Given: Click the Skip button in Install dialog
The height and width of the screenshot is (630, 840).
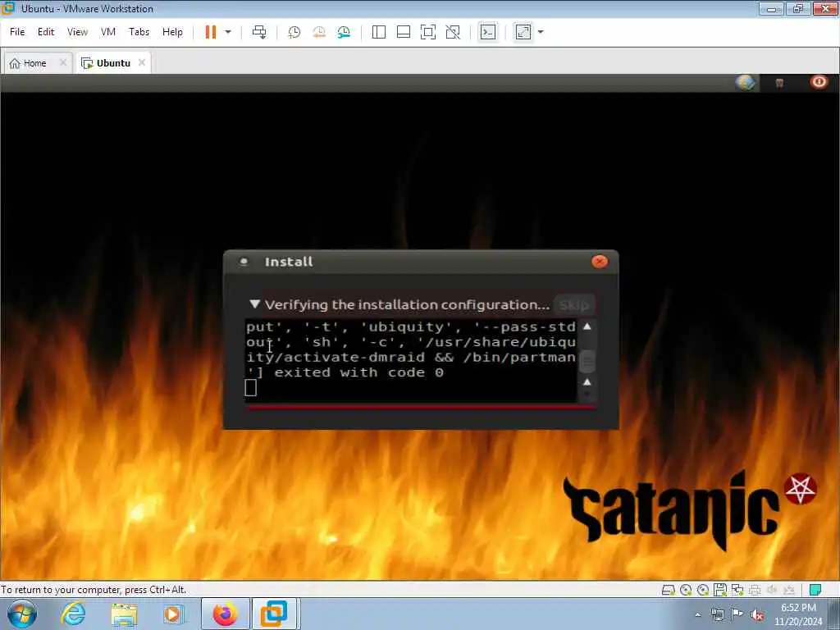Looking at the screenshot, I should pos(573,305).
